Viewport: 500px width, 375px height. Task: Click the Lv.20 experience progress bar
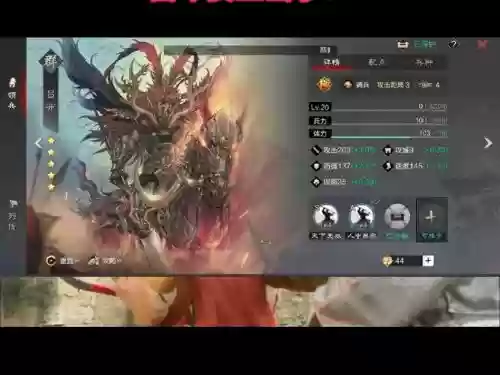point(389,110)
